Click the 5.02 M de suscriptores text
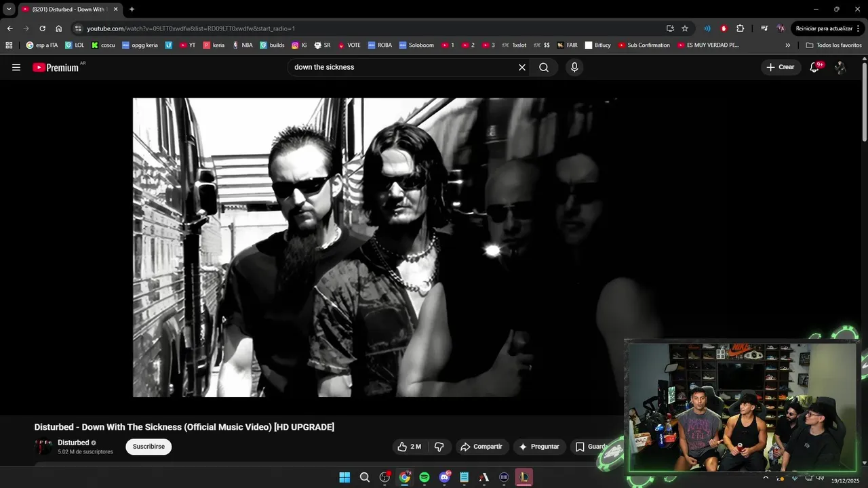The height and width of the screenshot is (488, 868). 85,451
